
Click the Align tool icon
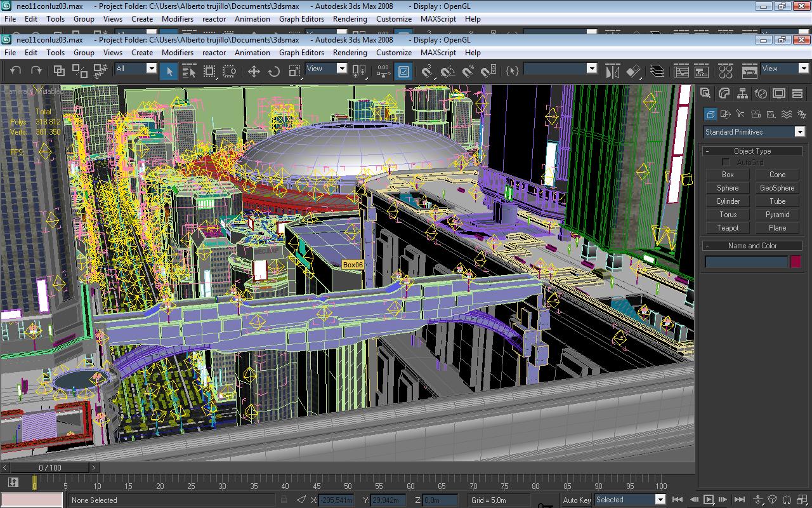[x=633, y=71]
